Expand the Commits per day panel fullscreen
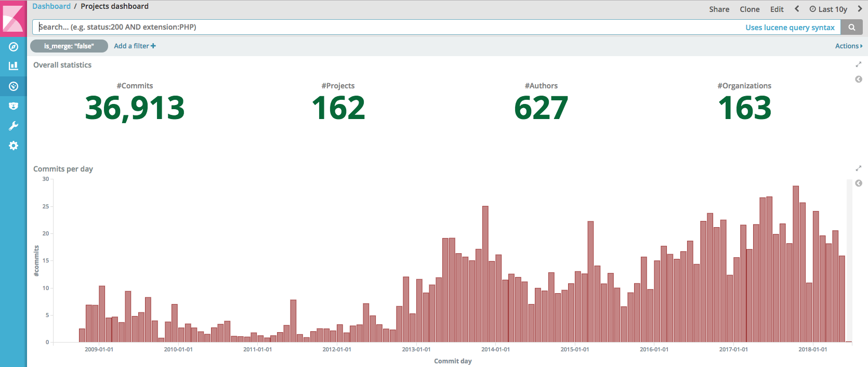Image resolution: width=868 pixels, height=367 pixels. (x=858, y=168)
